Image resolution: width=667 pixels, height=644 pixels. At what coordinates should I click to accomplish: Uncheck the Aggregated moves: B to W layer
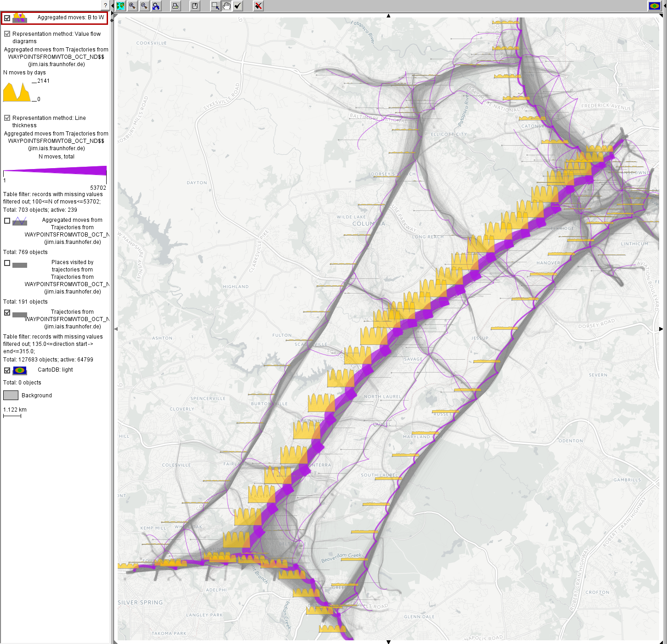point(7,18)
